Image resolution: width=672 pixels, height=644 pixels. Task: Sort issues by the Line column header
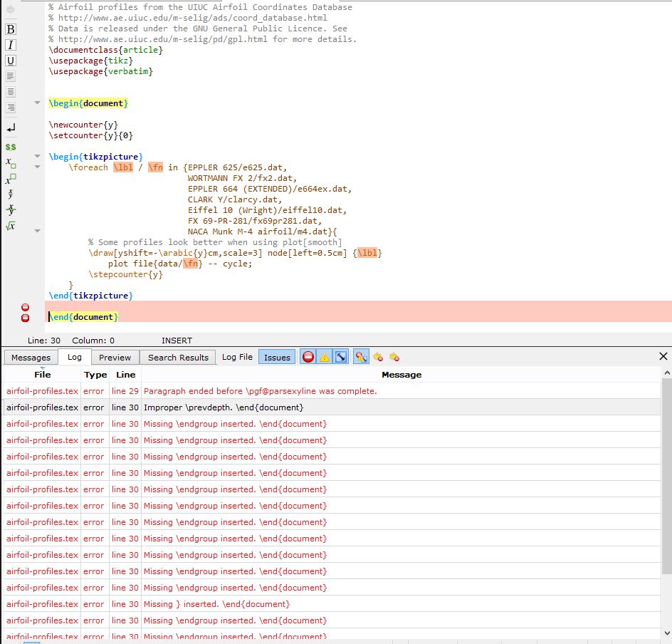(125, 374)
